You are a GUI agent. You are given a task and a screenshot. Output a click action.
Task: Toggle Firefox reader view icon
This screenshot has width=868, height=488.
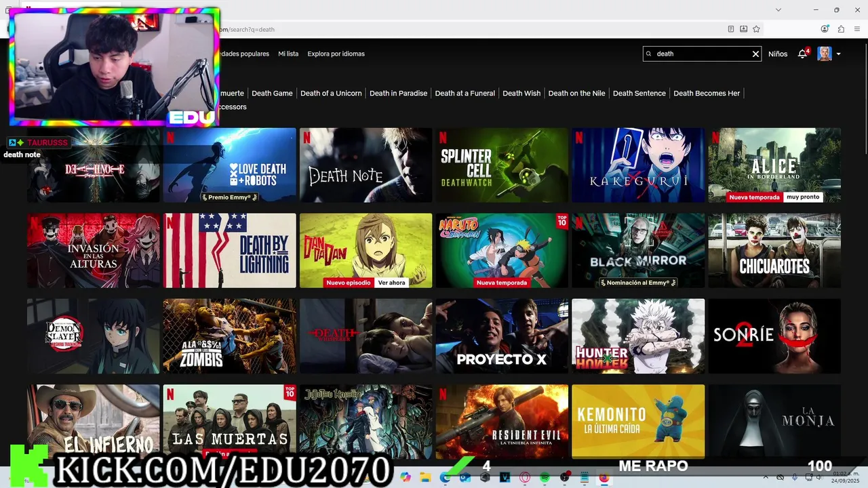[731, 29]
